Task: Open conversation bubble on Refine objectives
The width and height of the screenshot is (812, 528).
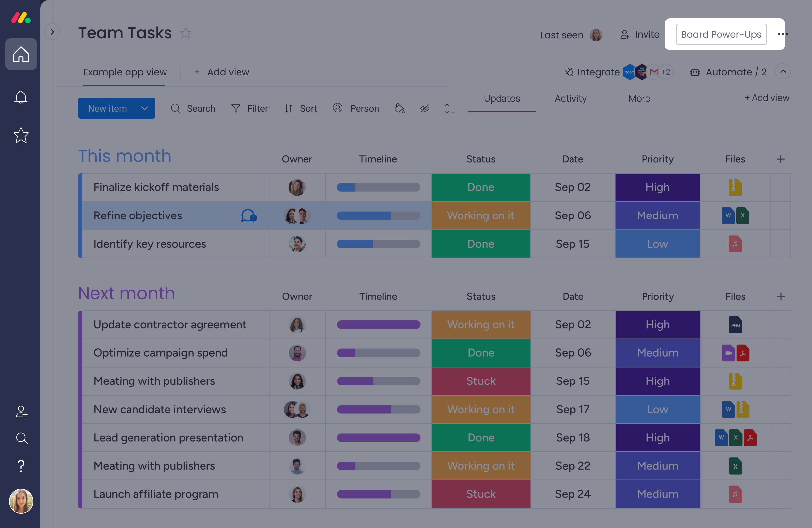Action: click(x=248, y=215)
